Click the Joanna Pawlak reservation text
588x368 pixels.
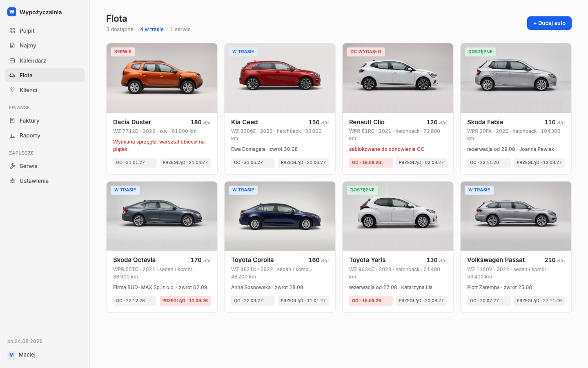[x=510, y=149]
